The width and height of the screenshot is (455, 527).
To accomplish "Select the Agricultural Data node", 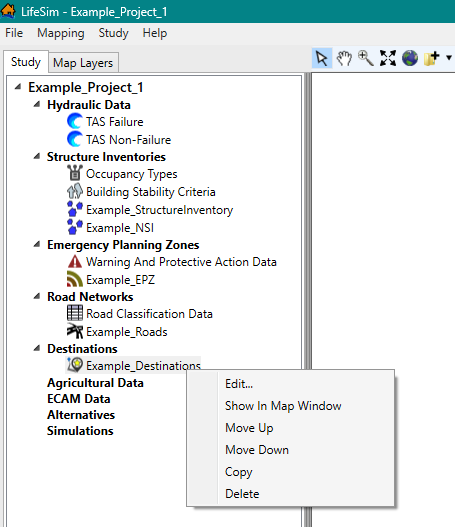I will point(95,383).
